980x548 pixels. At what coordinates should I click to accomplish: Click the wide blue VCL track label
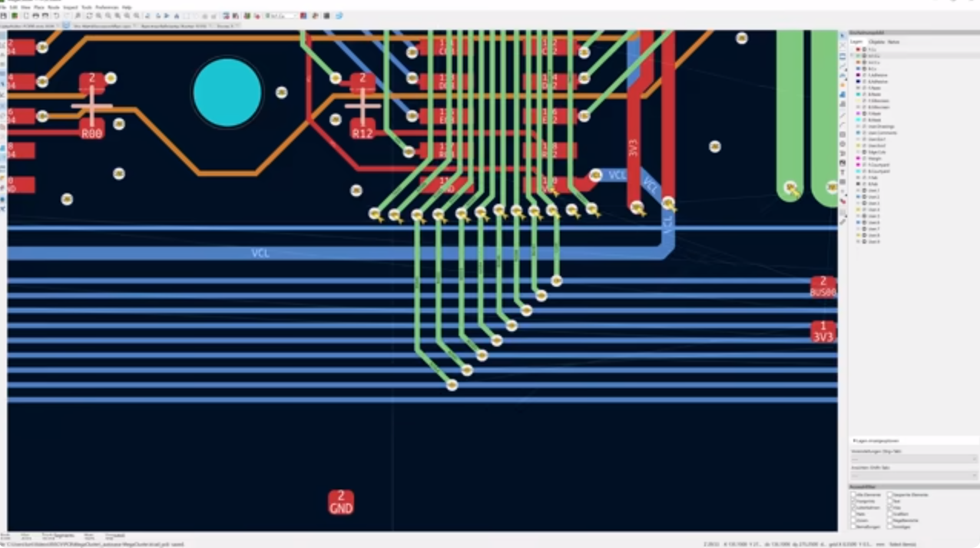260,253
